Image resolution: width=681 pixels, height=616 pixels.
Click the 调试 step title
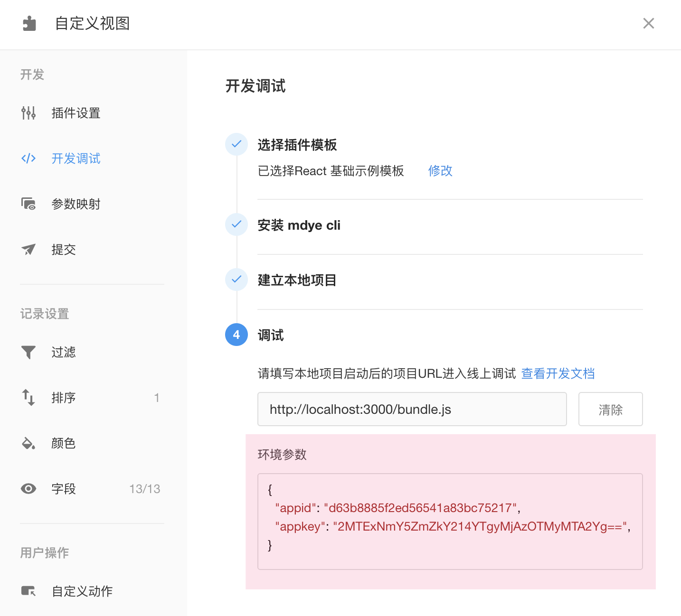pos(271,335)
